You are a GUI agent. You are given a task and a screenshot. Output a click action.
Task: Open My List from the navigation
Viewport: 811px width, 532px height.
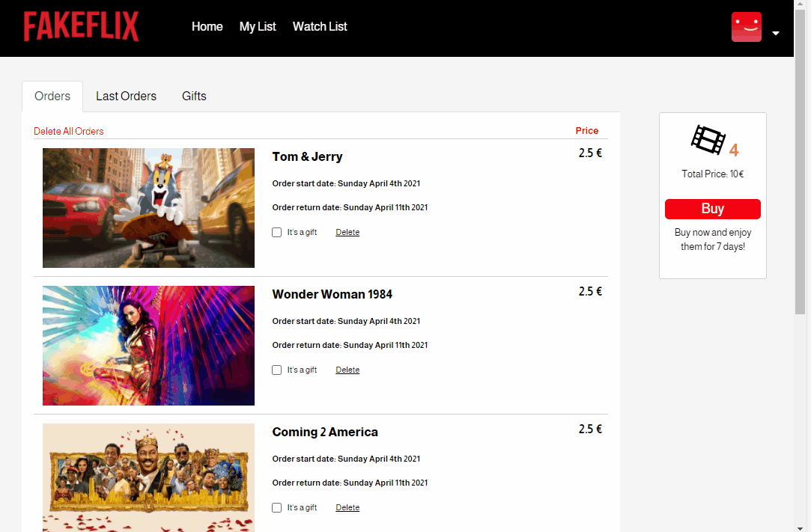point(258,26)
